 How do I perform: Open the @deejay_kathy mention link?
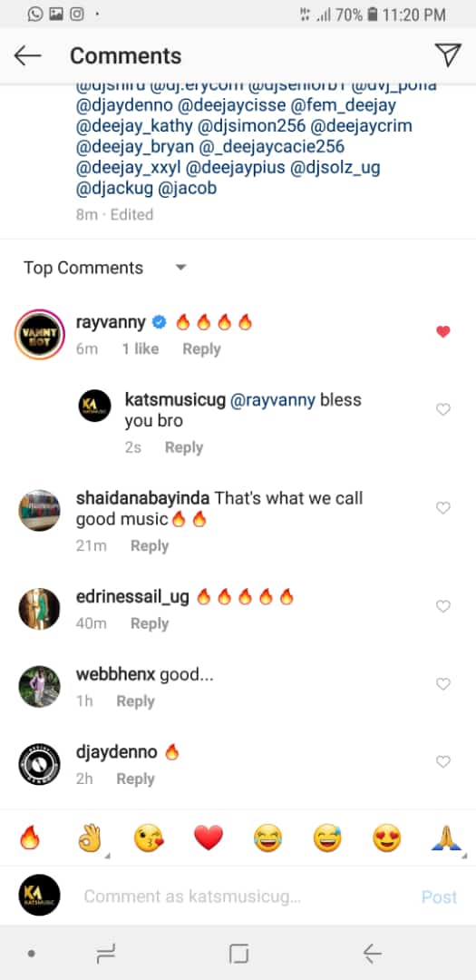tap(133, 125)
